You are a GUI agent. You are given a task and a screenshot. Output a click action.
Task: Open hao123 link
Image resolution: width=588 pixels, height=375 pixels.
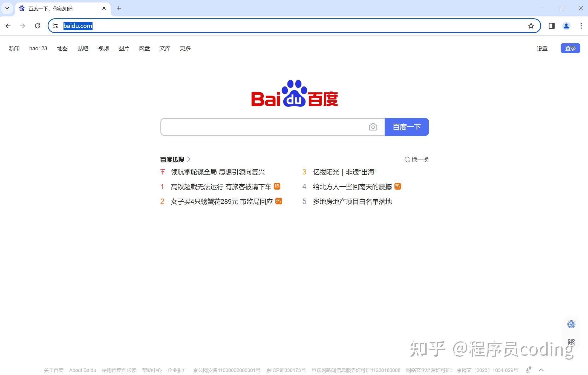point(38,48)
